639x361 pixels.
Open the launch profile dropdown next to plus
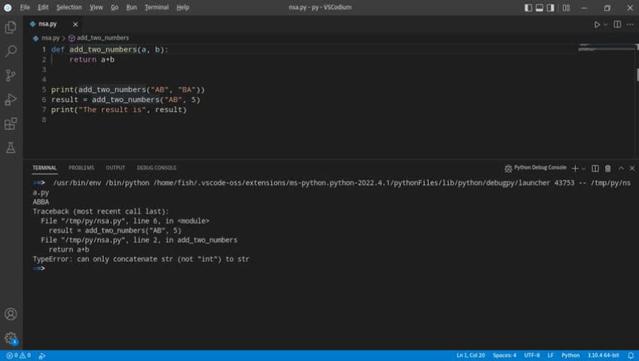click(584, 168)
